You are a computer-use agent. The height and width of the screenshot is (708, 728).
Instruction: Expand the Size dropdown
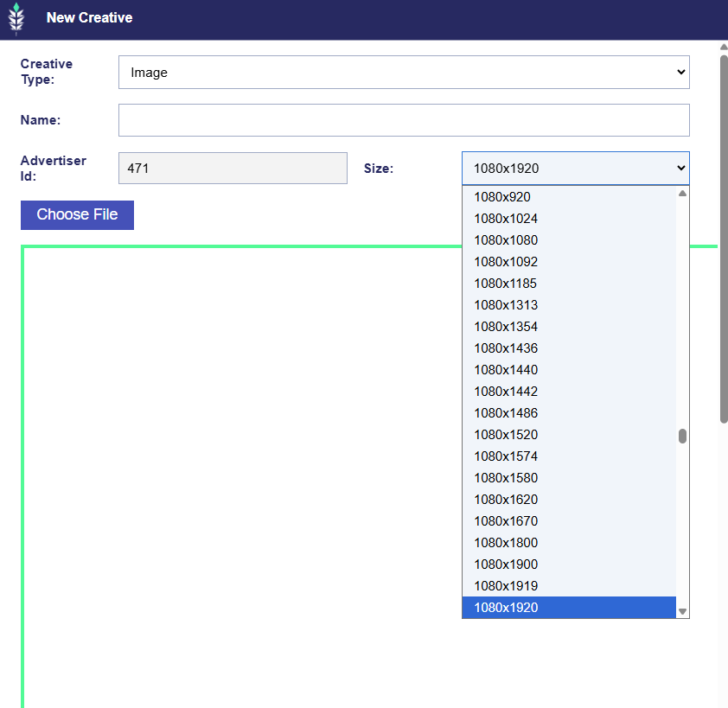point(575,169)
